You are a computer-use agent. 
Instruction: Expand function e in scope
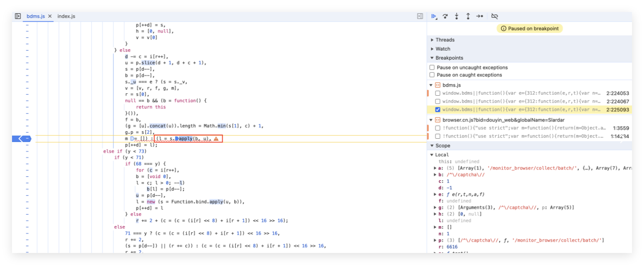435,194
